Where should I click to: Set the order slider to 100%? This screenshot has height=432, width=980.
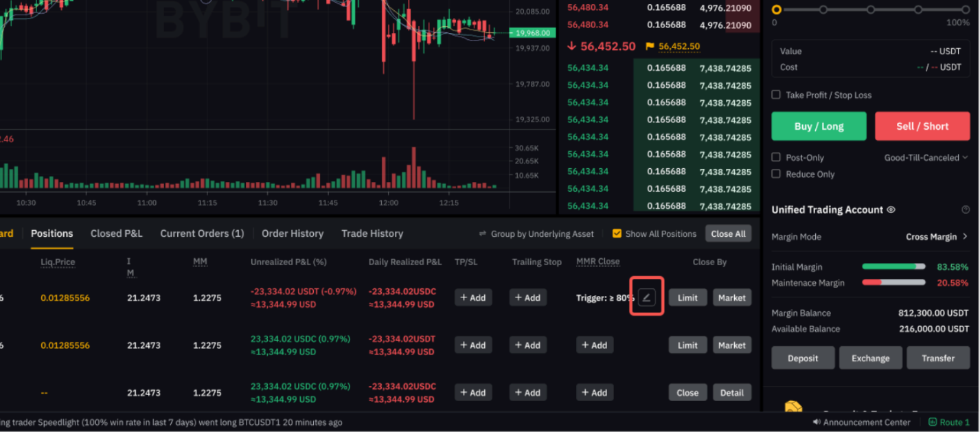tap(964, 10)
